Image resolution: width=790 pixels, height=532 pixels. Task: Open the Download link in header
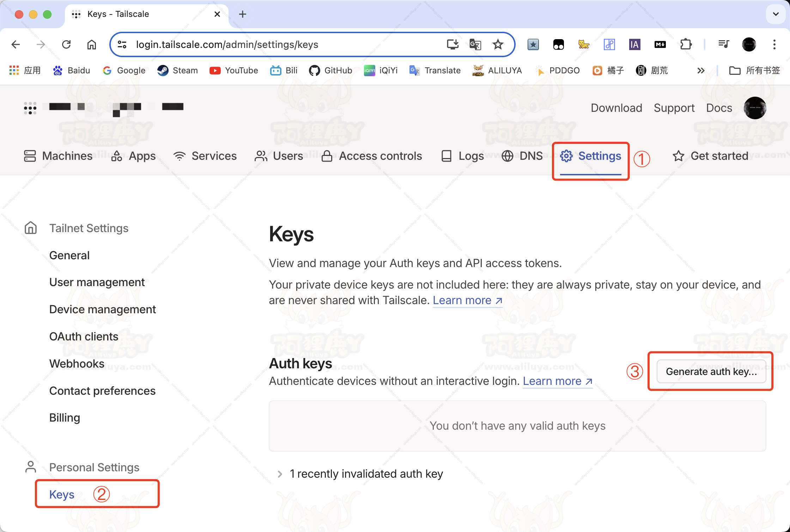[x=616, y=108]
